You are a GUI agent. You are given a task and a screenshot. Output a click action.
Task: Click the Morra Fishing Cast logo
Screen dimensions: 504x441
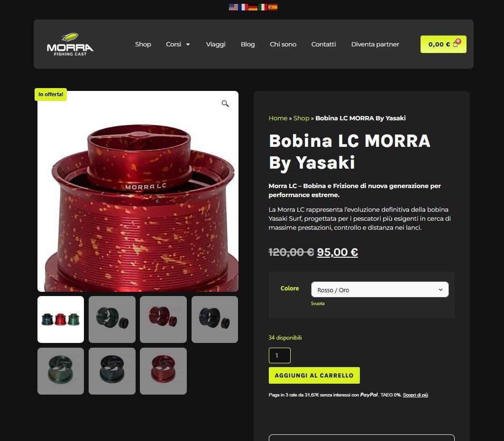70,45
